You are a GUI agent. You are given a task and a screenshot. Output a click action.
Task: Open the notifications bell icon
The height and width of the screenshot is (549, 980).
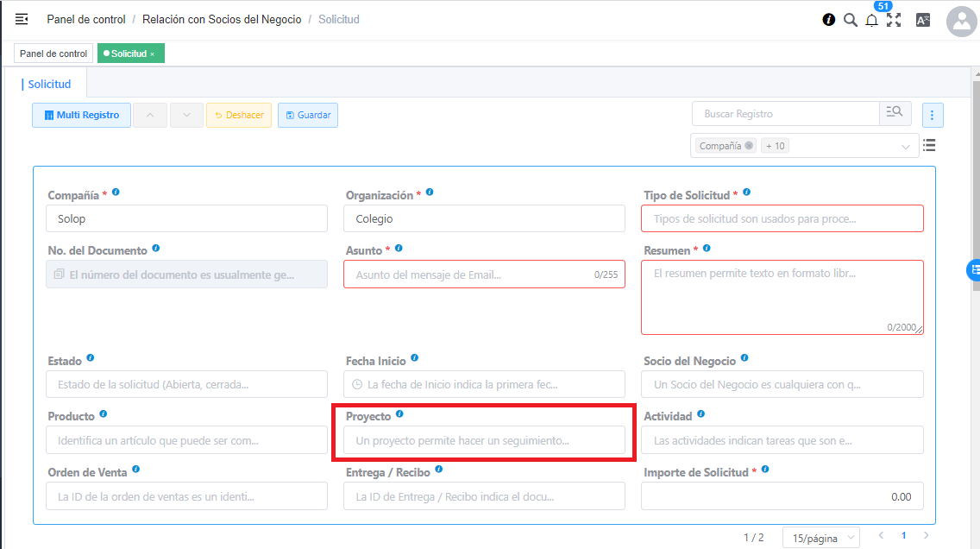[872, 21]
